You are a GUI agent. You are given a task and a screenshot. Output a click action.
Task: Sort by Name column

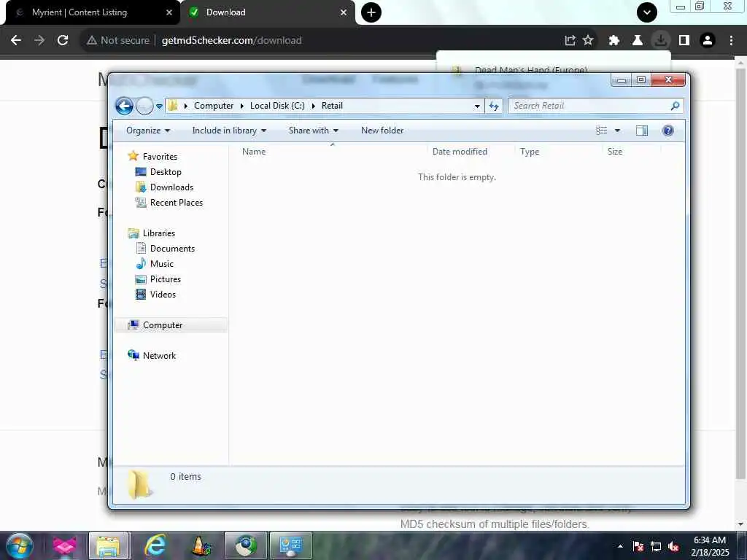point(253,152)
